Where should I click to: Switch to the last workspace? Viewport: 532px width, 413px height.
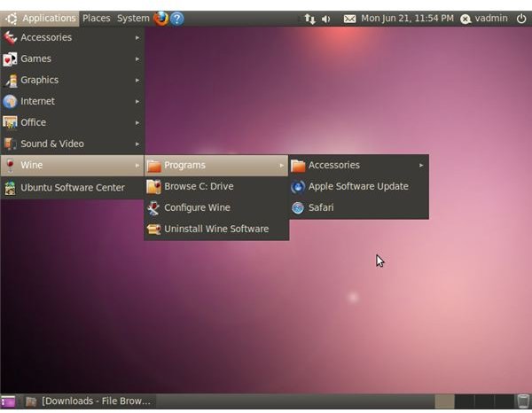point(504,401)
